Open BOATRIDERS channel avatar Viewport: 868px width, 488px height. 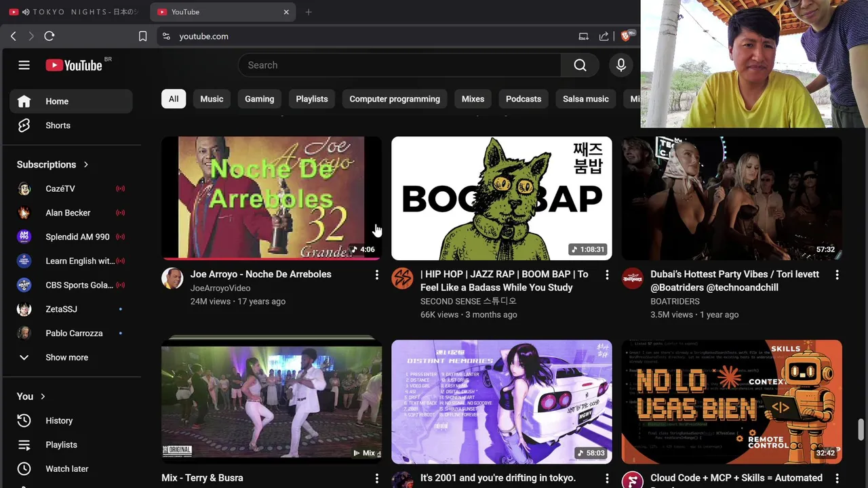tap(633, 279)
